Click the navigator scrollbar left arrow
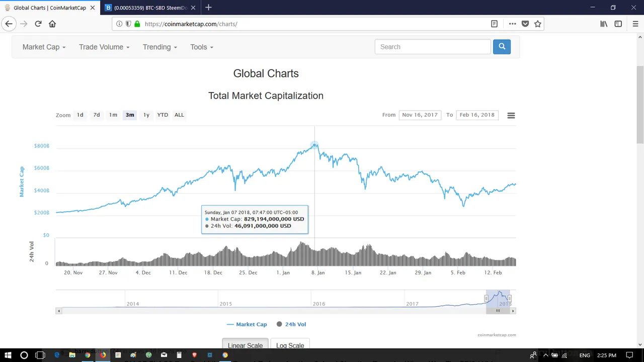Viewport: 644px width, 362px height. pyautogui.click(x=59, y=311)
